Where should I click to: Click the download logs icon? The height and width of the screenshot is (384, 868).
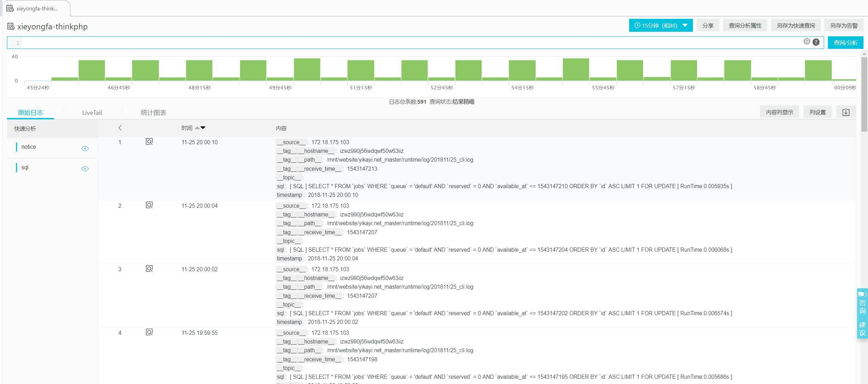click(846, 112)
